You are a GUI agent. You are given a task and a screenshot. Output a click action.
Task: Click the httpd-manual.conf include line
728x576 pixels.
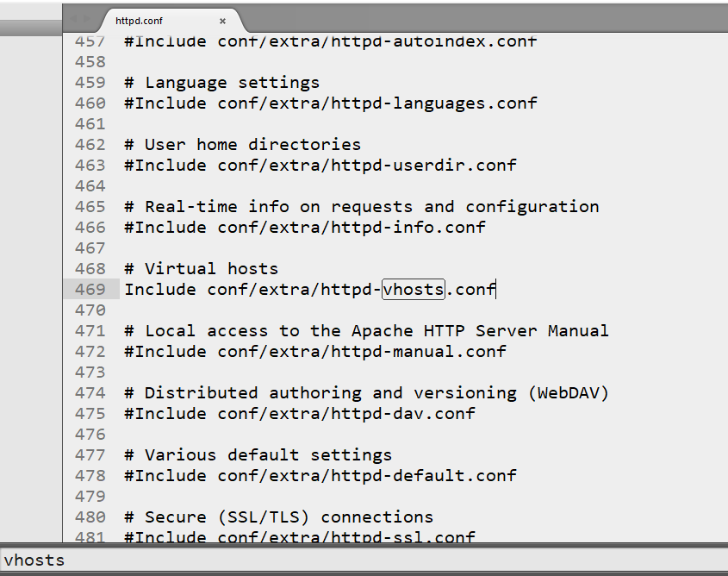[x=315, y=352]
